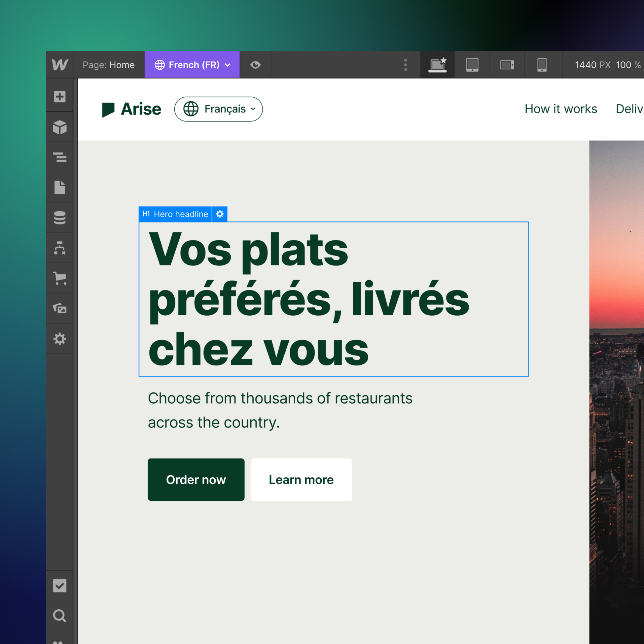The width and height of the screenshot is (644, 644).
Task: Open the Navigator panel
Action: [x=60, y=157]
